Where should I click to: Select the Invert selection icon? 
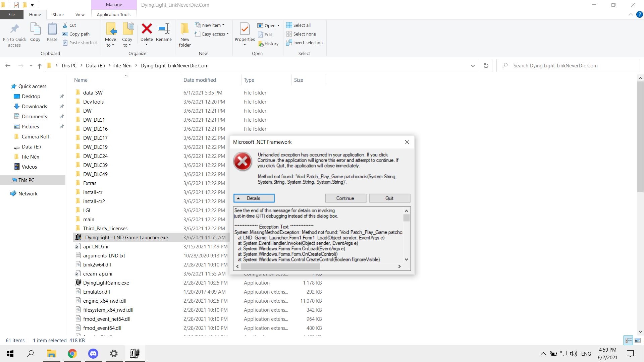click(289, 43)
